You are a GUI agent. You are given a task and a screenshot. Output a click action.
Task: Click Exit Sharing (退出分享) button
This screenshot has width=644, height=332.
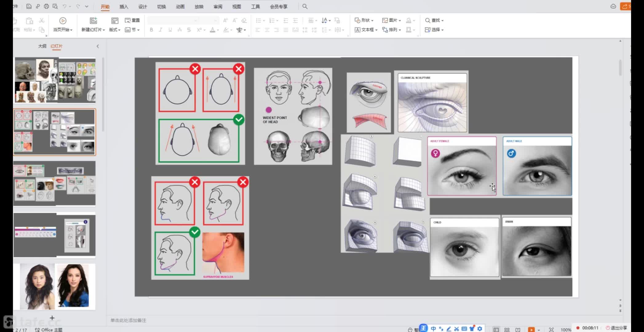tap(616, 328)
